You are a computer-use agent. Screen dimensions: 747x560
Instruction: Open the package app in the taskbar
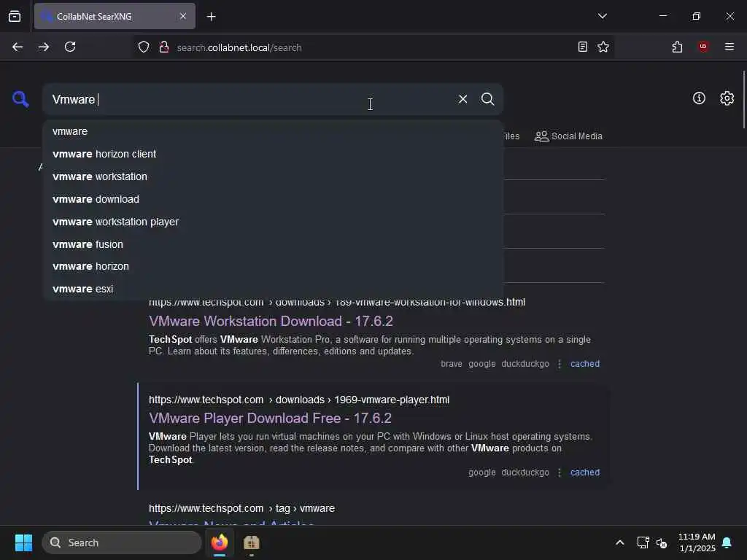[251, 542]
